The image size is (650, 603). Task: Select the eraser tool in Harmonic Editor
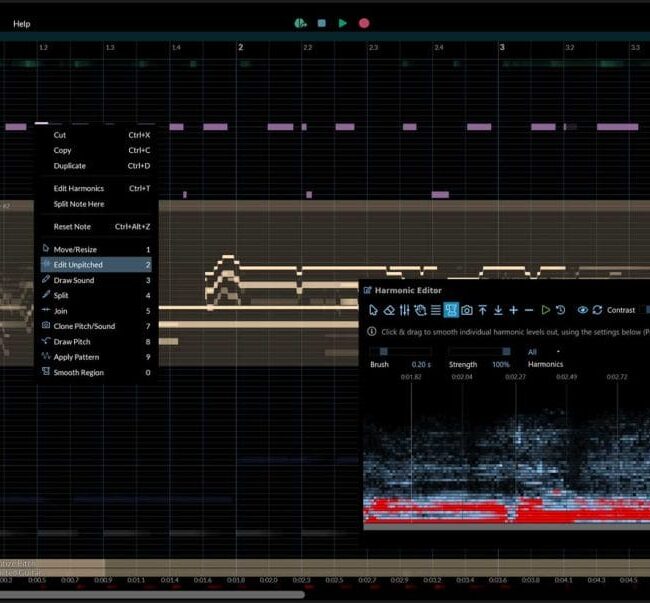[389, 310]
